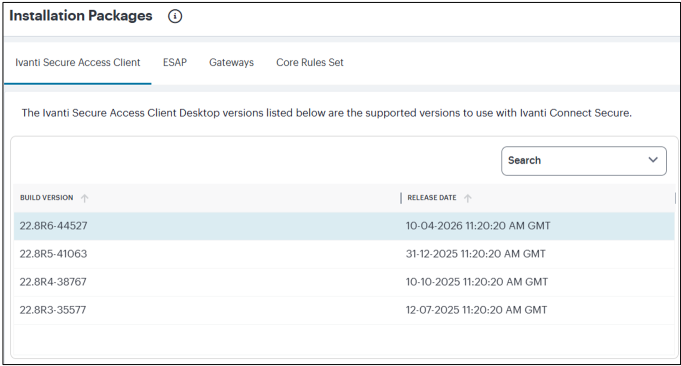Click the RELEASE DATE column header
The width and height of the screenshot is (681, 366).
pyautogui.click(x=432, y=198)
